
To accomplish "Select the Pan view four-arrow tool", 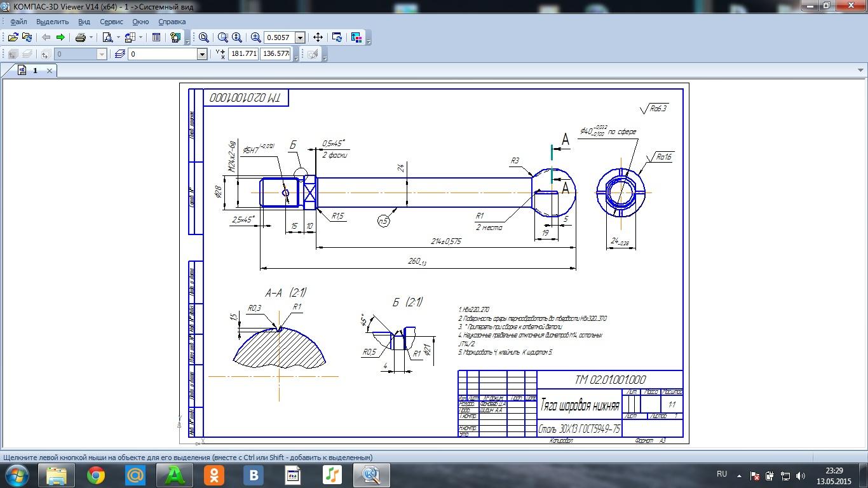I will point(318,37).
